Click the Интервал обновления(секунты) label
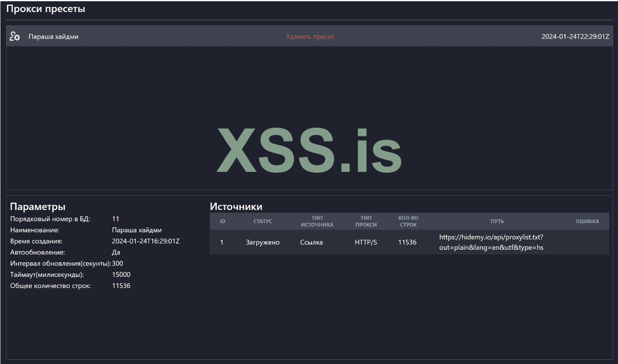Image resolution: width=618 pixels, height=364 pixels. (x=61, y=263)
